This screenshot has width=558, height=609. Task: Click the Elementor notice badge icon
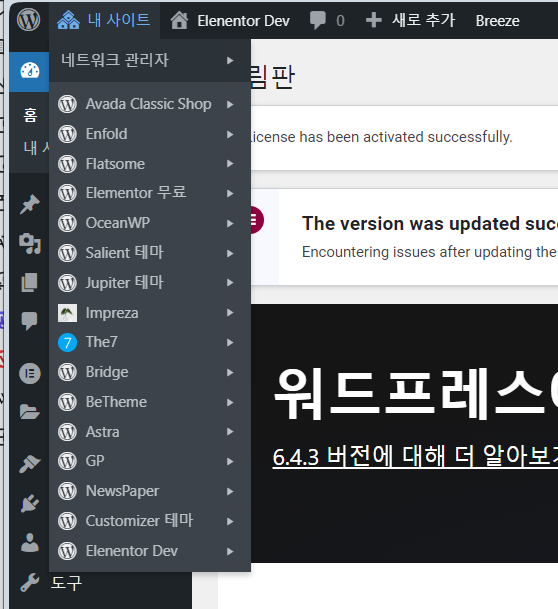[x=256, y=220]
